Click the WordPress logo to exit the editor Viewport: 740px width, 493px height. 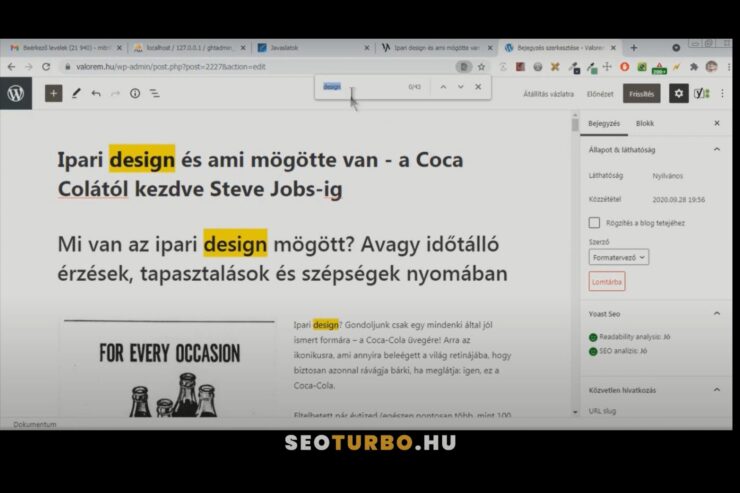pos(16,93)
